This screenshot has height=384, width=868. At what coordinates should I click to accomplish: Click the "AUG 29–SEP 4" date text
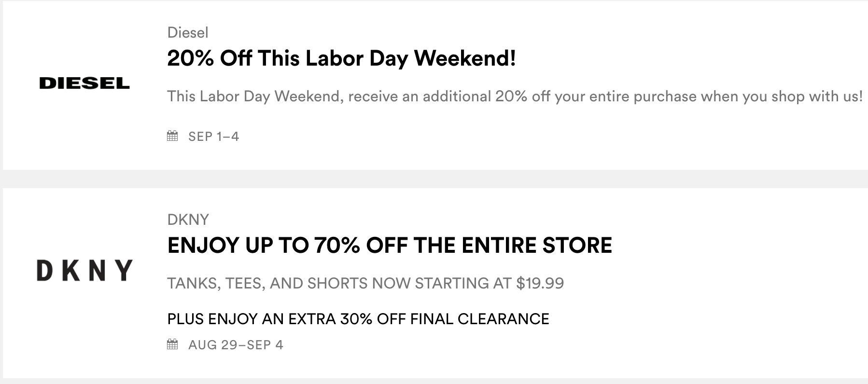tap(236, 345)
